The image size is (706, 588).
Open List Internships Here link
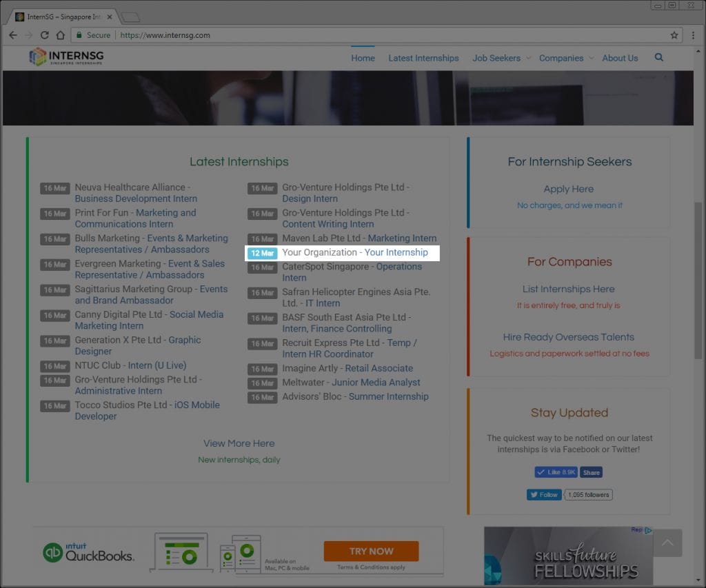pyautogui.click(x=568, y=289)
